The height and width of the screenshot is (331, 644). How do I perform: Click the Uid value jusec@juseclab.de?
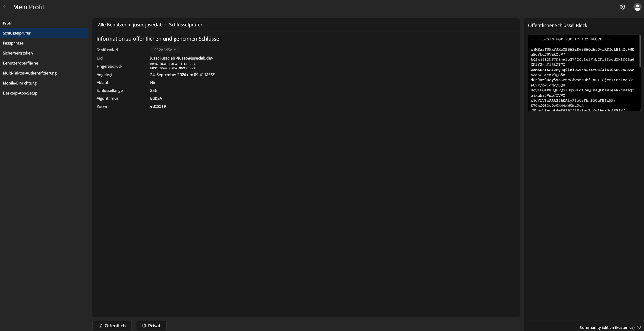click(x=182, y=58)
